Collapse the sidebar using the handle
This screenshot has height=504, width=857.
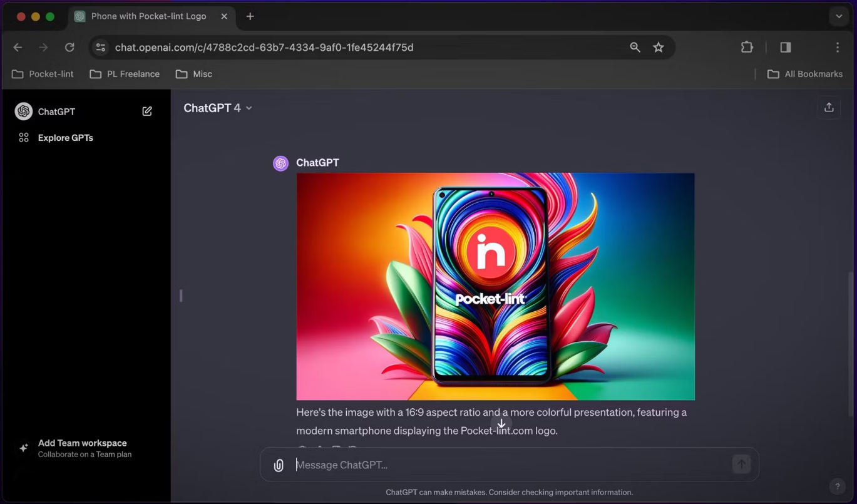pos(181,296)
